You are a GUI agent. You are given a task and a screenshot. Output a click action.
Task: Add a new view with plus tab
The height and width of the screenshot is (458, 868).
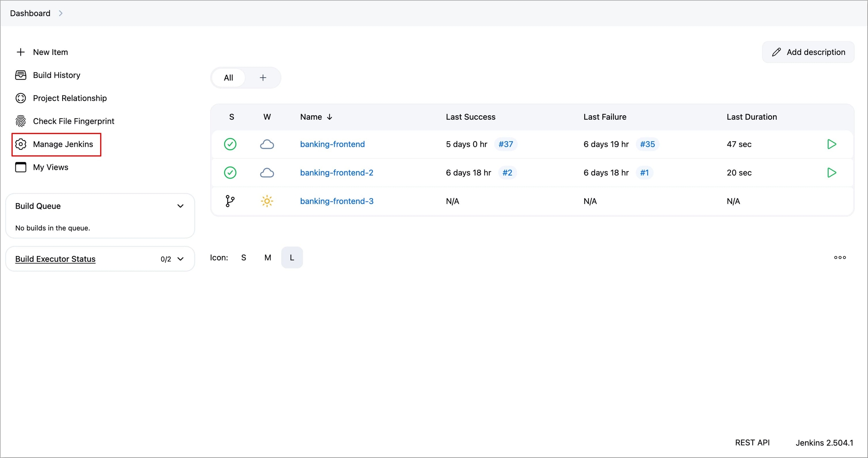(263, 78)
